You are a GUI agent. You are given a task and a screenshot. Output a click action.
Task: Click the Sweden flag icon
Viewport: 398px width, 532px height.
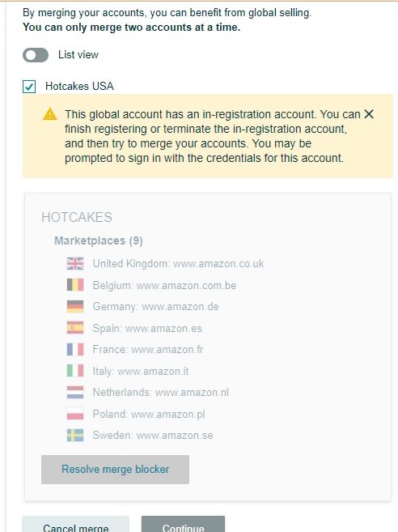point(75,435)
